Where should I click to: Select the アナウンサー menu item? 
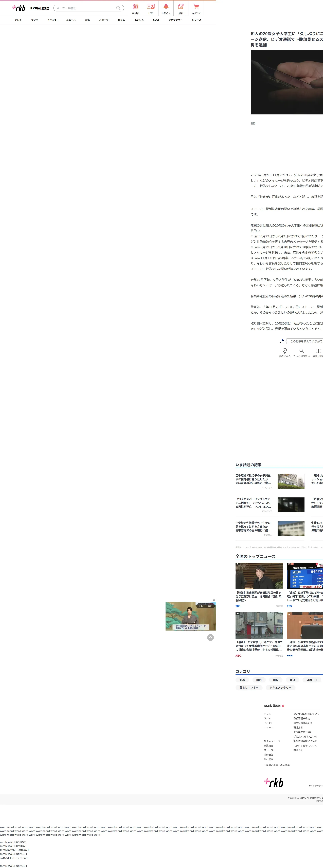coord(175,20)
